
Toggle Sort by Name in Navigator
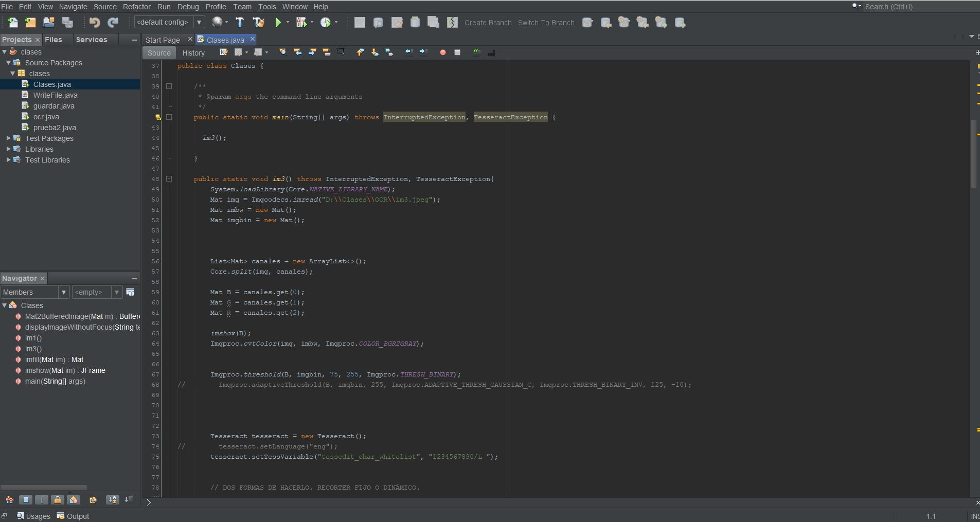pyautogui.click(x=112, y=499)
